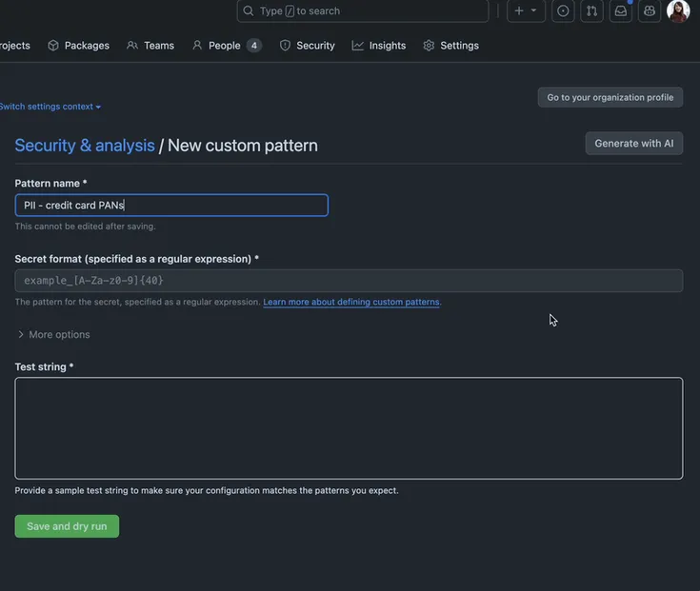Navigate to the Security tab
700x591 pixels.
[x=307, y=46]
